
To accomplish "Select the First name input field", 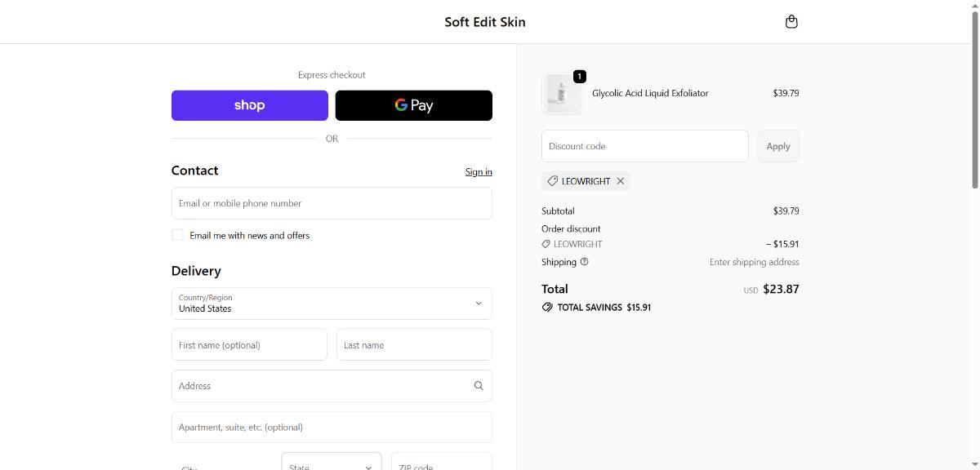I will tap(249, 344).
